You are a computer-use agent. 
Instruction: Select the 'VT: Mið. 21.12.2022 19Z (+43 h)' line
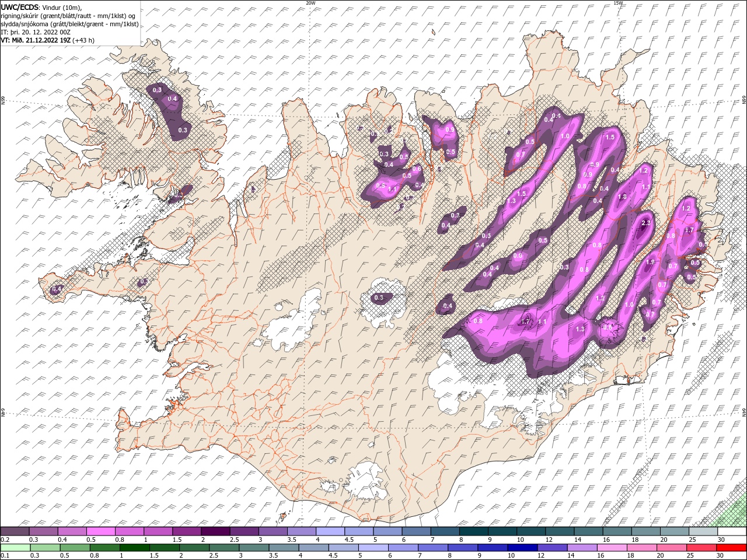tap(47, 40)
